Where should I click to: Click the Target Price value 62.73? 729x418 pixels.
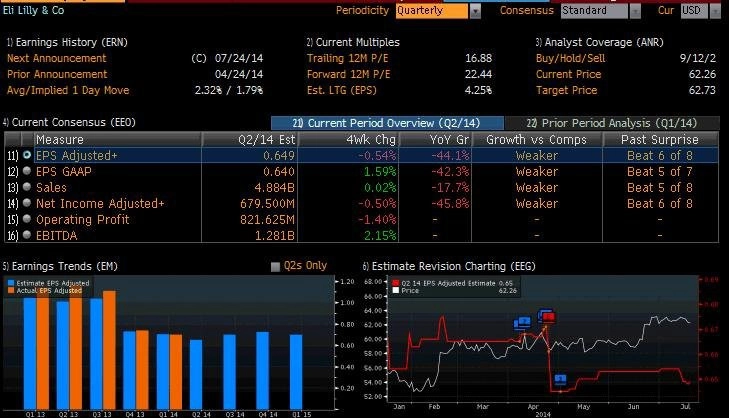[702, 90]
